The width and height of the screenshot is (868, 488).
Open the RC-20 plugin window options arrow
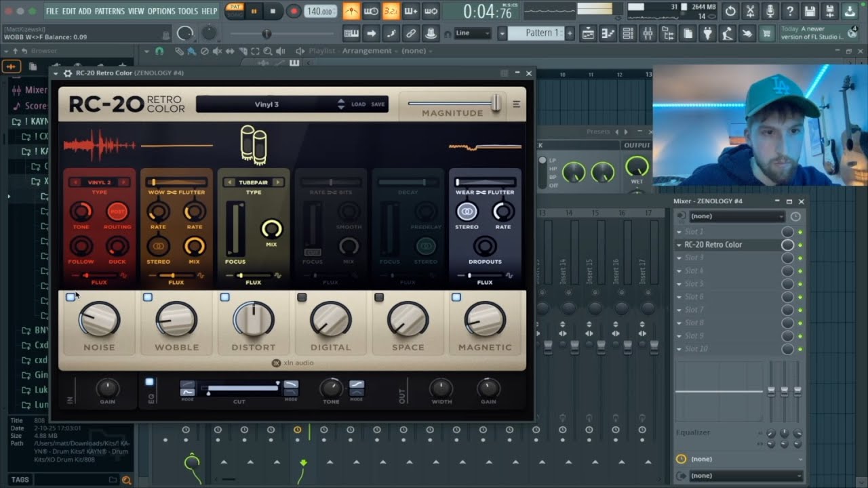pyautogui.click(x=56, y=73)
